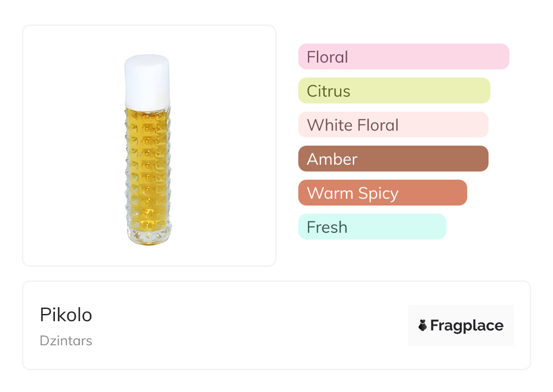This screenshot has width=553, height=392.
Task: Click the word "Citrus" label
Action: pyautogui.click(x=329, y=91)
